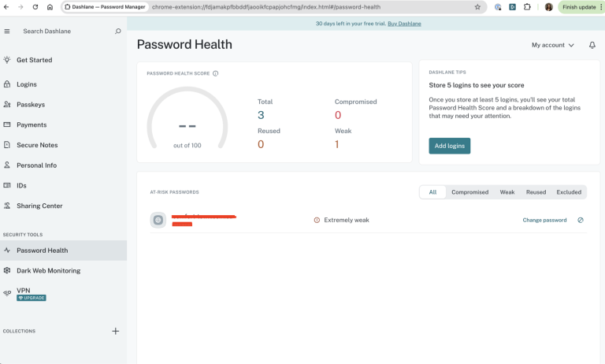Open Chrome profile avatar
The width and height of the screenshot is (605, 364).
[548, 7]
